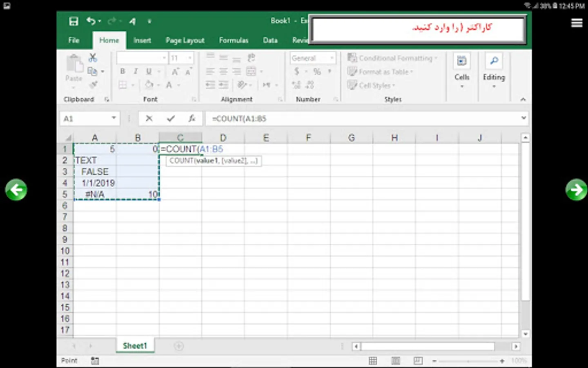
Task: Expand Cell Styles menu
Action: (x=371, y=85)
